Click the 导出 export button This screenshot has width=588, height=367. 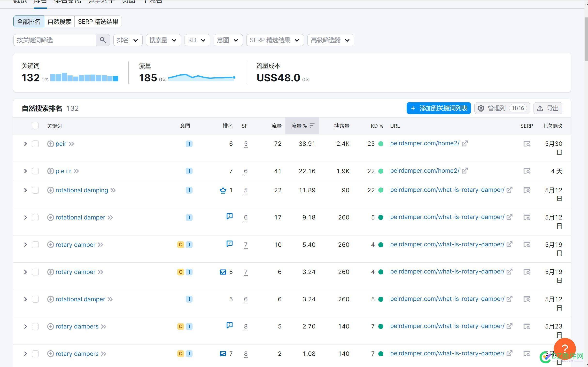(548, 108)
